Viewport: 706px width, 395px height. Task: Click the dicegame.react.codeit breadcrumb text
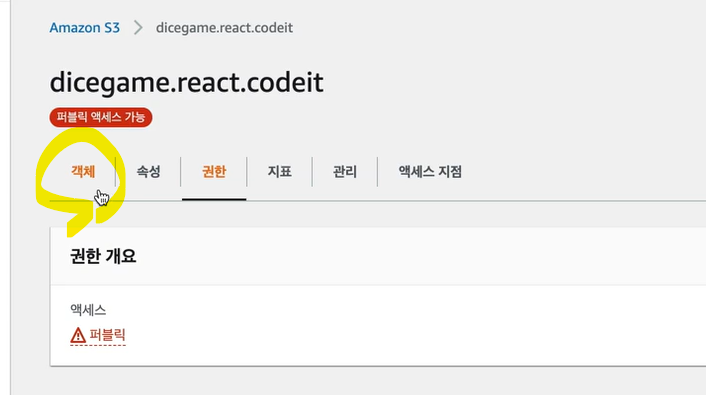tap(224, 28)
